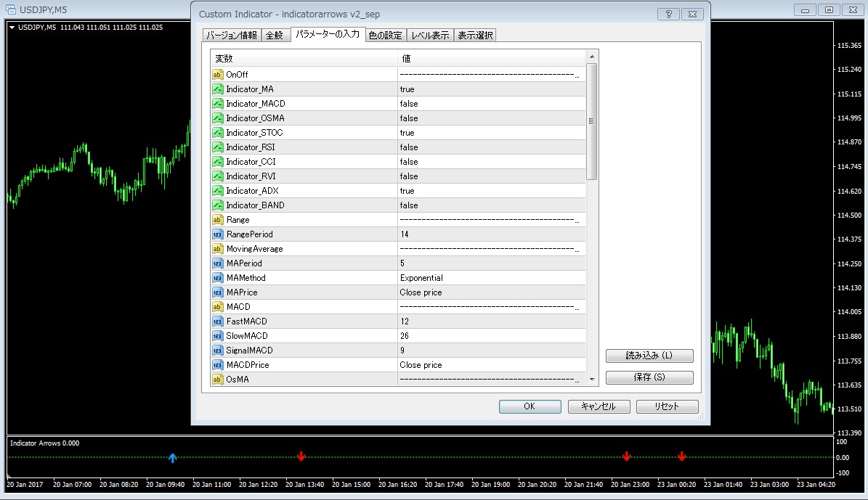868x500 pixels.
Task: Click the MACD string parameter icon
Action: coord(218,307)
